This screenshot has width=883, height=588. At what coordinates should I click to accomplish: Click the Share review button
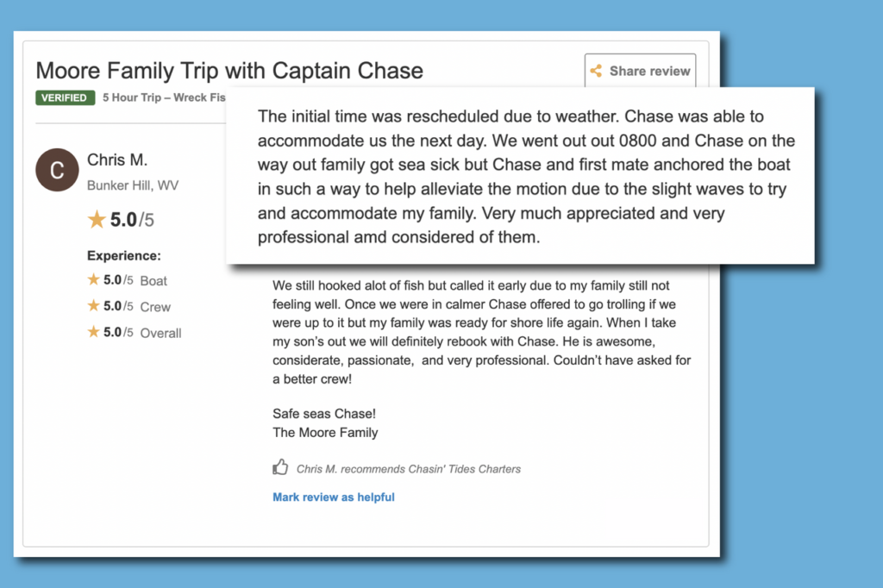coord(640,72)
